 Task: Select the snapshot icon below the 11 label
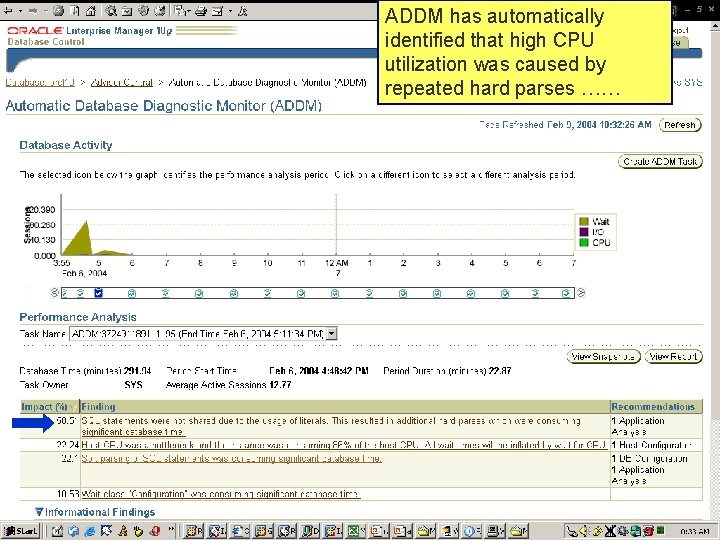(x=301, y=293)
